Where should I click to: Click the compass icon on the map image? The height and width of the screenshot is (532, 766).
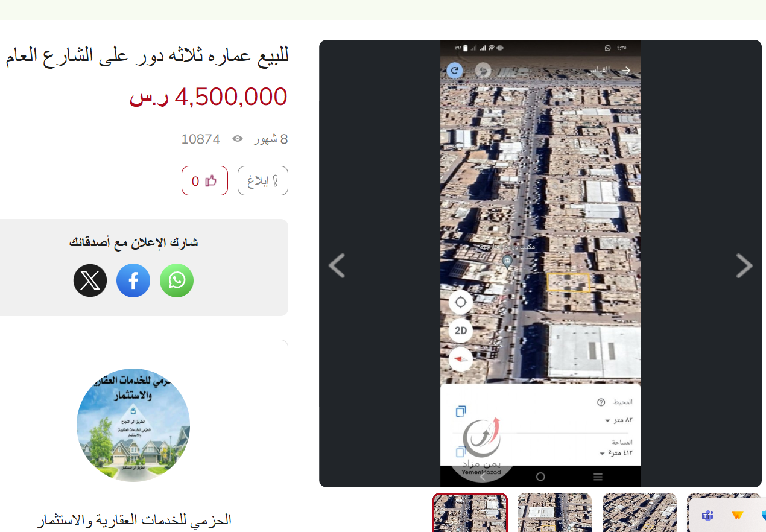(x=461, y=359)
